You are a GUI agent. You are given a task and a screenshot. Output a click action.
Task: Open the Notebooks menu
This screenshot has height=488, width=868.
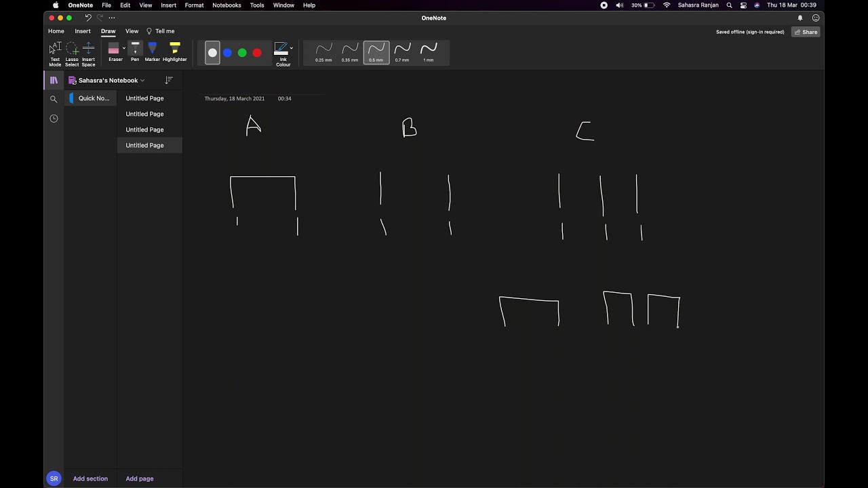point(226,5)
